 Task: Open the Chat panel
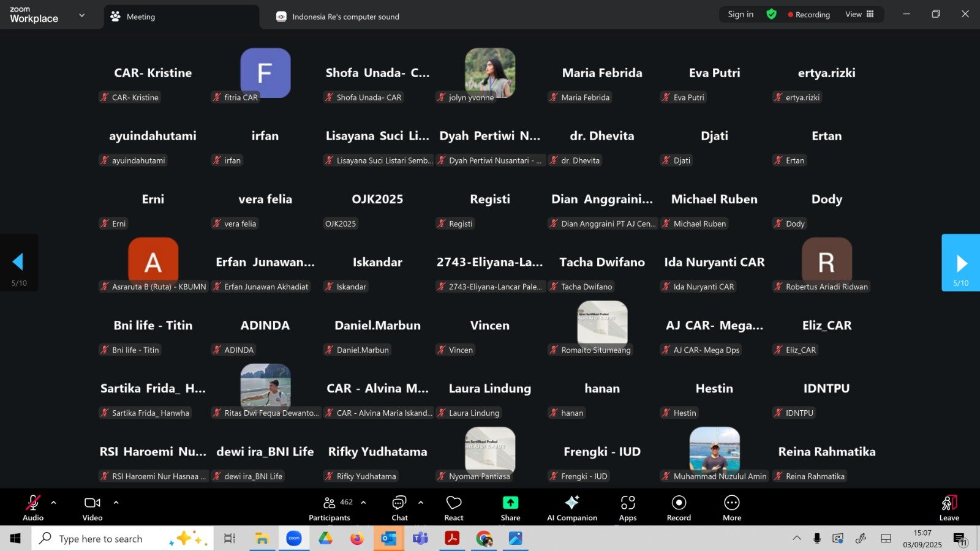[399, 508]
